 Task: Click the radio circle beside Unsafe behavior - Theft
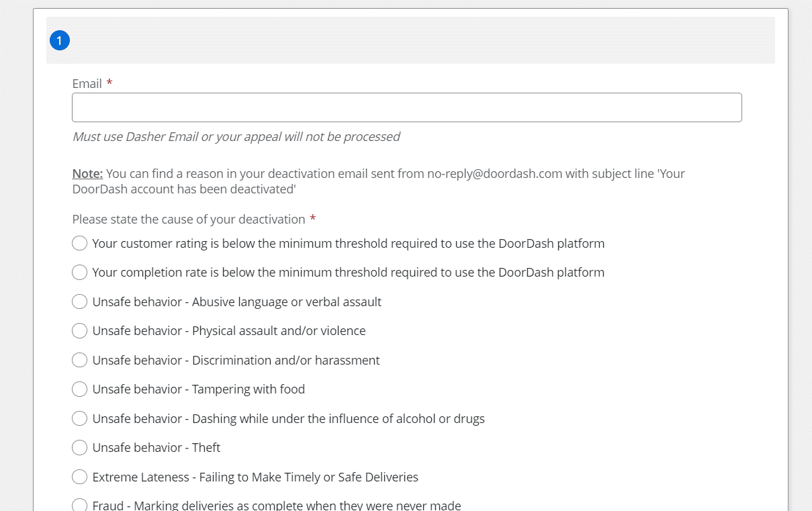pos(80,448)
